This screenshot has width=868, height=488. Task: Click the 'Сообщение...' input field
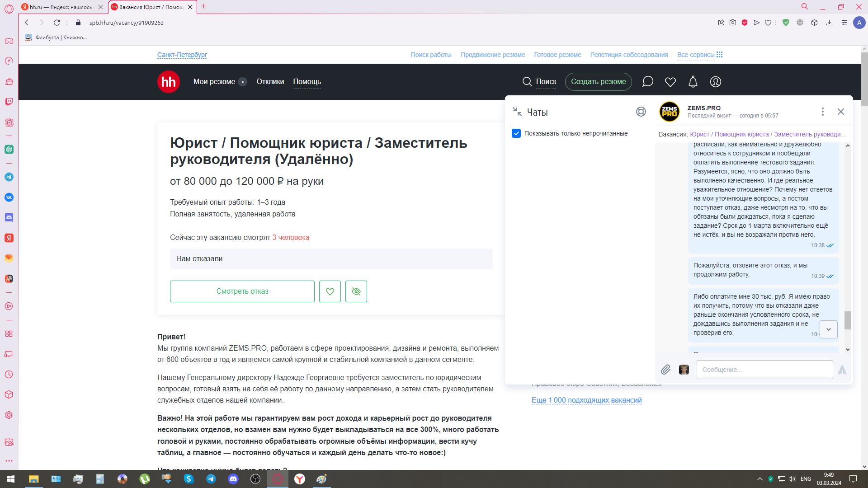coord(765,370)
